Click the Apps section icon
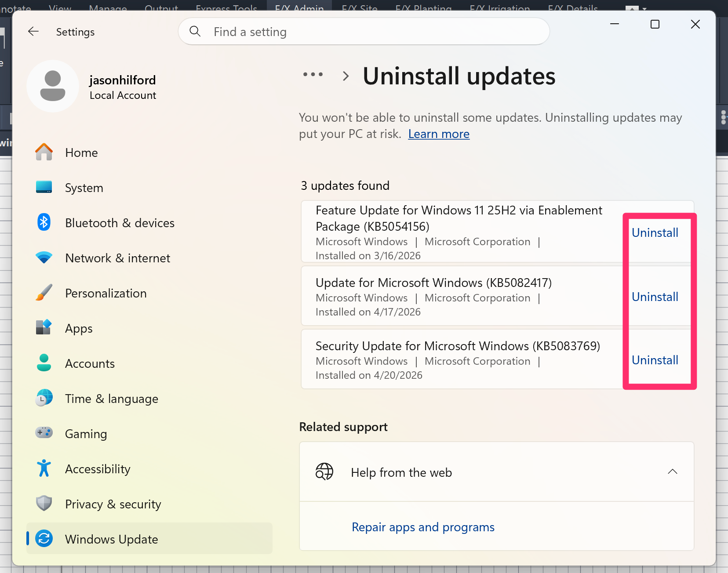728x573 pixels. click(x=44, y=328)
